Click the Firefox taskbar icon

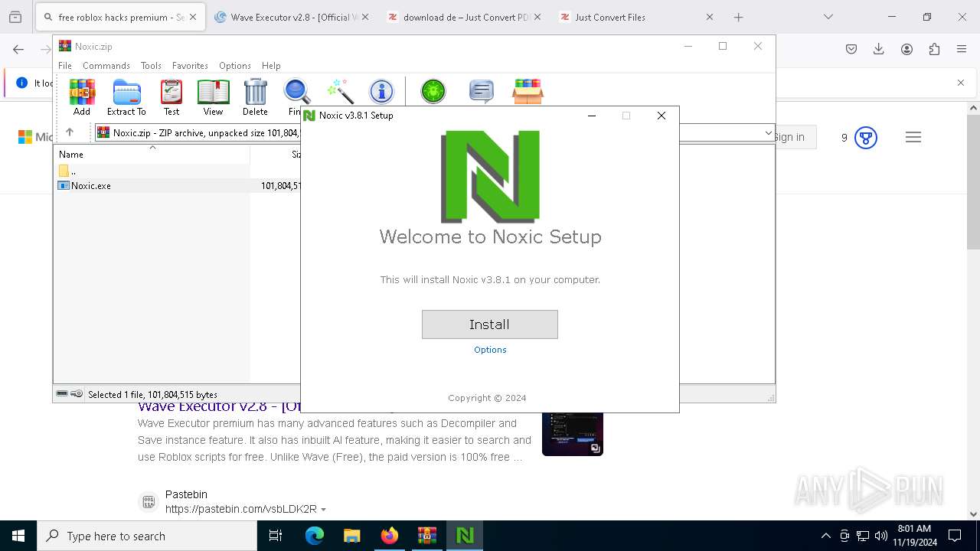[x=389, y=536]
